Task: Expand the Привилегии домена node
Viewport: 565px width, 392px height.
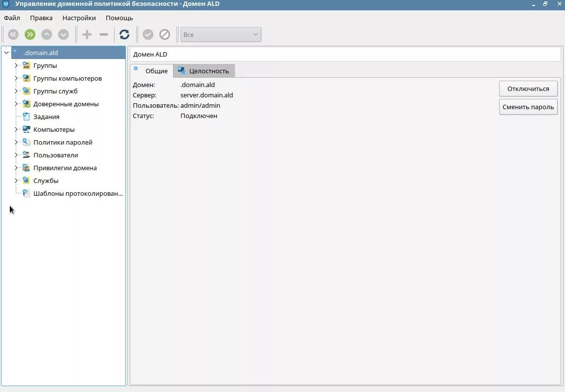Action: 16,168
